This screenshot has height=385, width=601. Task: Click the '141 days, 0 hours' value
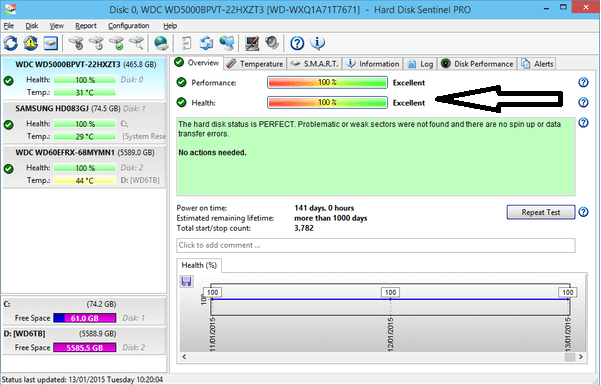coord(324,208)
